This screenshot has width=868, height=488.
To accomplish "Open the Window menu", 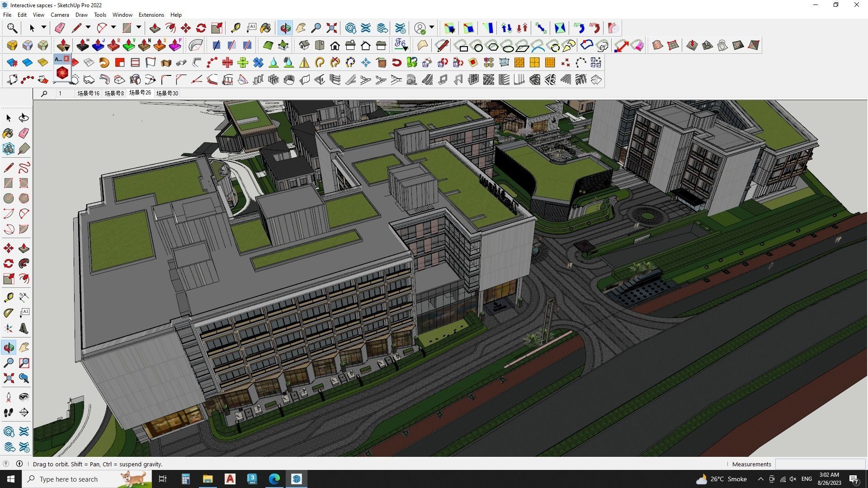I will coord(122,14).
